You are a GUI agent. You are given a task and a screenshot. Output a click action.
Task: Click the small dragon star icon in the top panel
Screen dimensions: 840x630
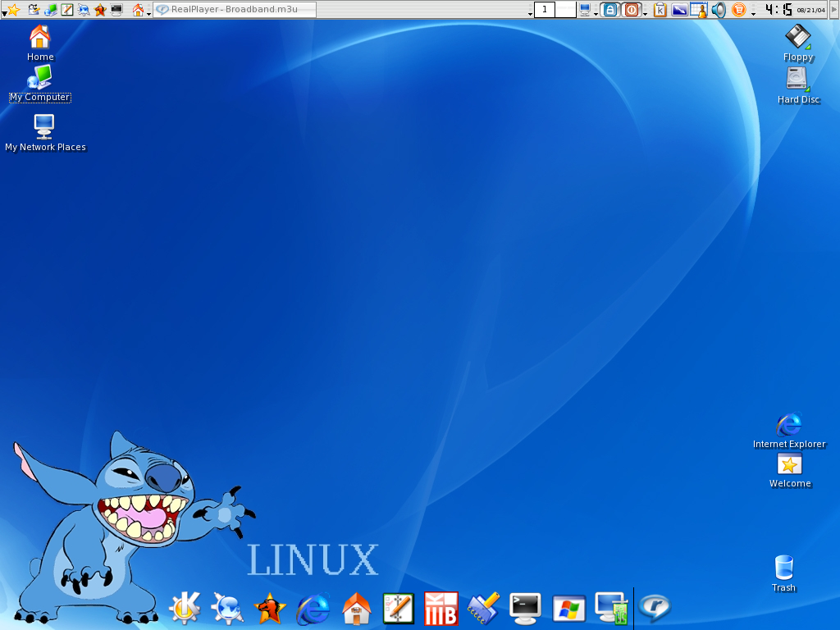[x=100, y=9]
